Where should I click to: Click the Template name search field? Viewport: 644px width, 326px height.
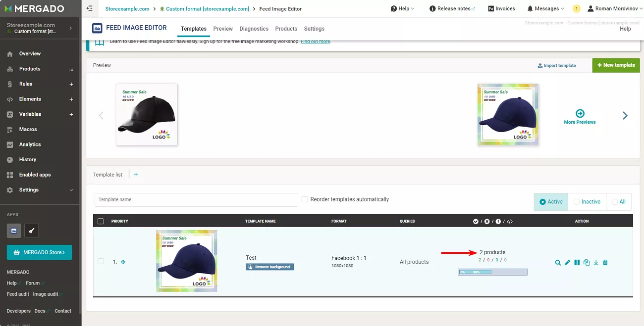tap(196, 200)
